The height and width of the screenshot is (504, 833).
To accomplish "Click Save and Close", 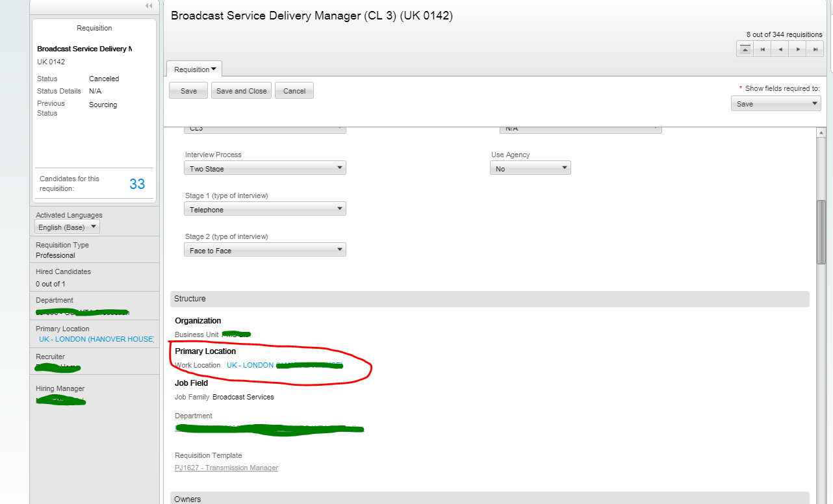I will click(241, 90).
